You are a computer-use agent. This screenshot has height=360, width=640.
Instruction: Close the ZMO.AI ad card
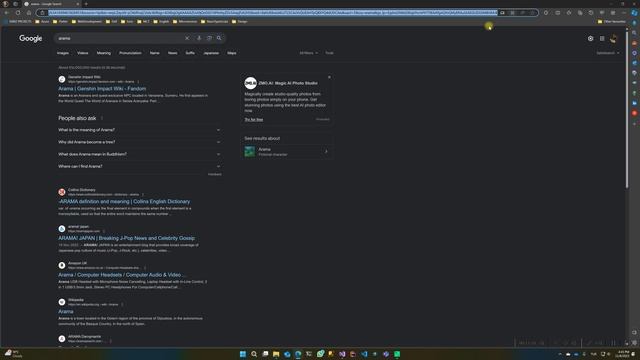[x=329, y=77]
